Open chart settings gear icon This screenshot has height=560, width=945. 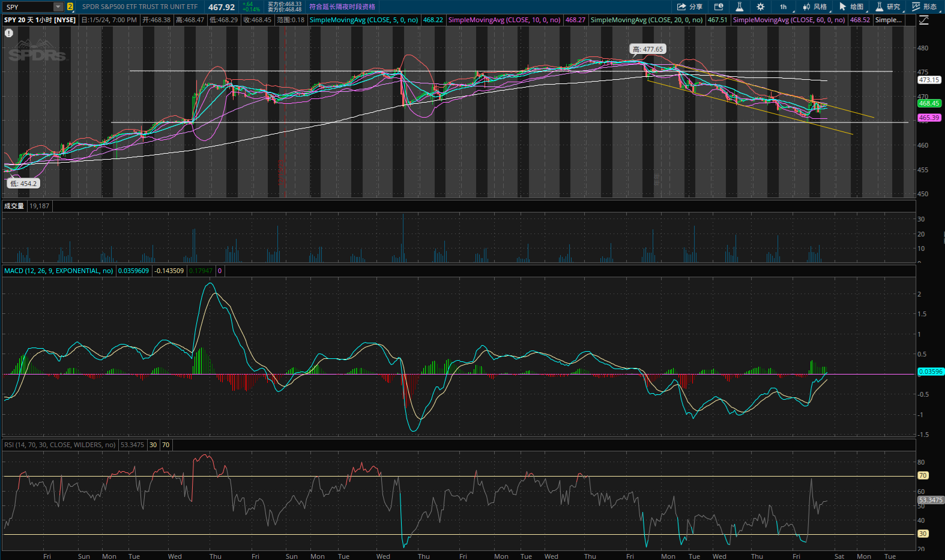pyautogui.click(x=761, y=7)
